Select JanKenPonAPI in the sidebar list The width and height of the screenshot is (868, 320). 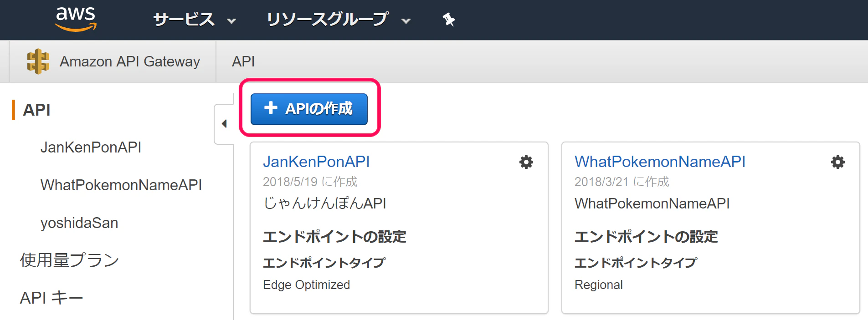tap(91, 147)
